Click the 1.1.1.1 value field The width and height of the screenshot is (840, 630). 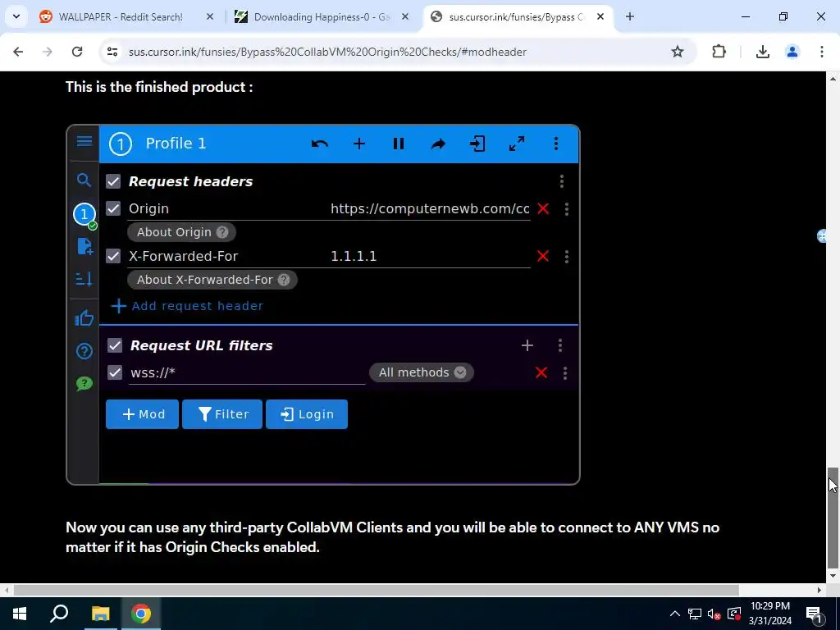[x=430, y=257]
